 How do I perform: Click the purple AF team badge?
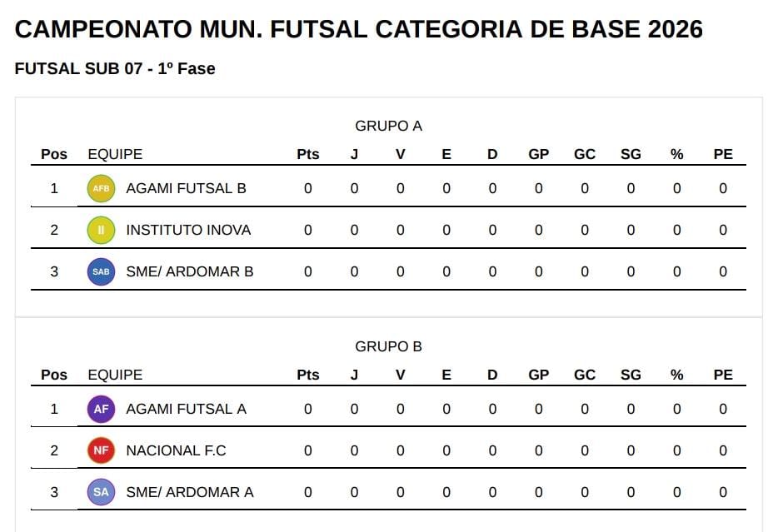coord(101,409)
